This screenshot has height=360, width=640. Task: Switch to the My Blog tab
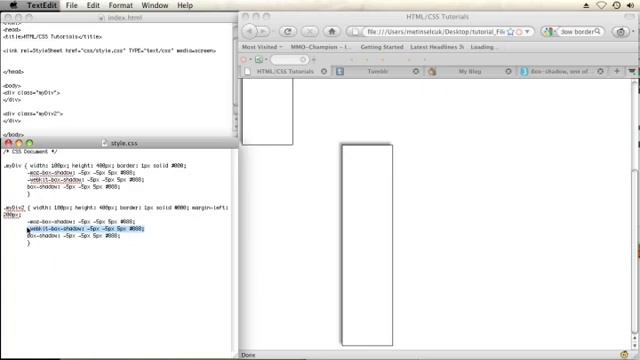(x=470, y=71)
